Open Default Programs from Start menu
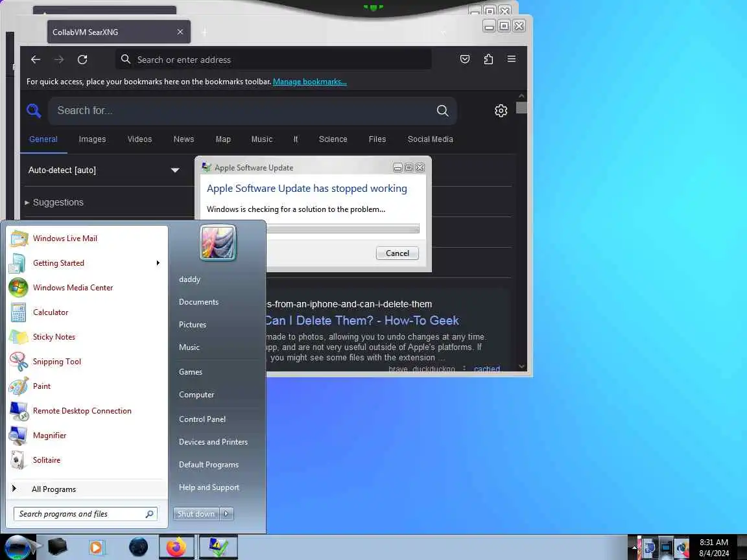 209,465
